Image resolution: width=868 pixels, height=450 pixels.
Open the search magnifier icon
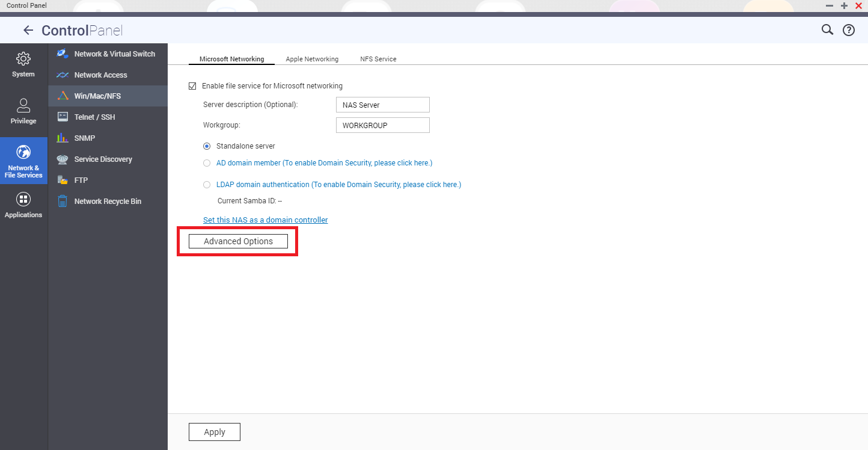[x=827, y=29]
